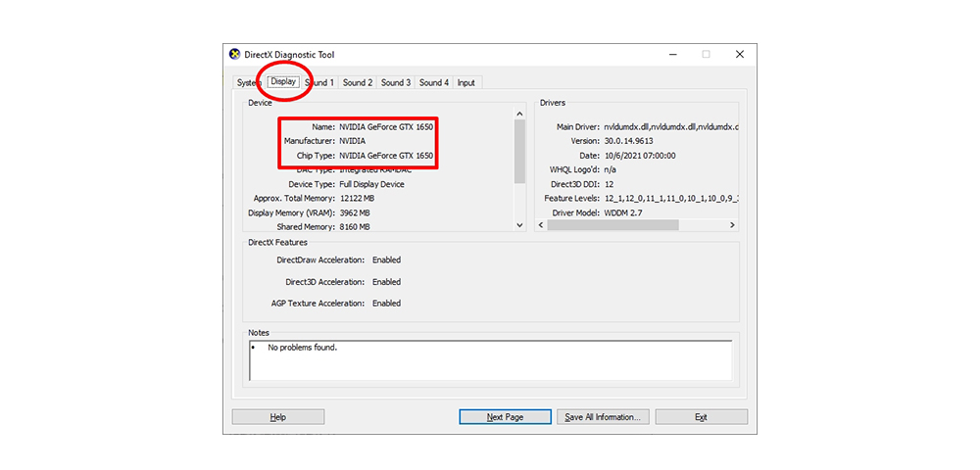Click the DirectX Diagnostic Tool title text
980x470 pixels.
[289, 55]
